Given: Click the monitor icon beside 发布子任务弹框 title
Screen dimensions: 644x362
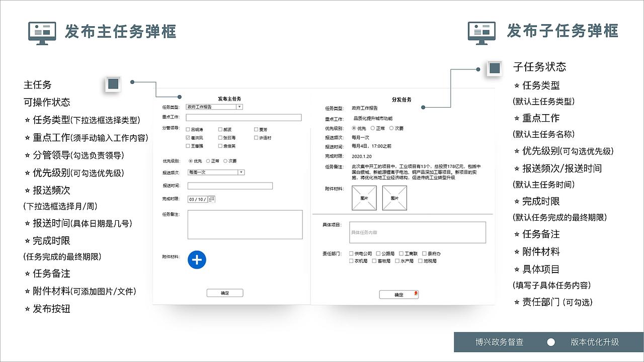Looking at the screenshot, I should [481, 31].
